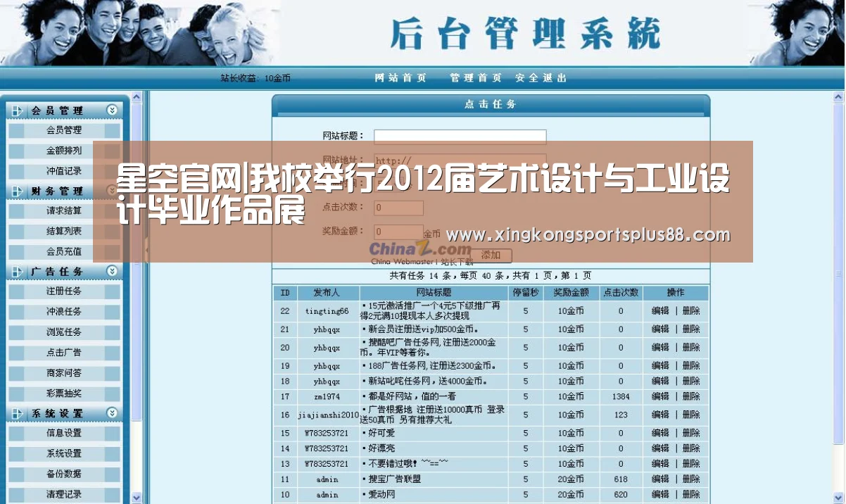Open the 金额排列 sidebar item
Screen dimensions: 846x504
pos(64,151)
